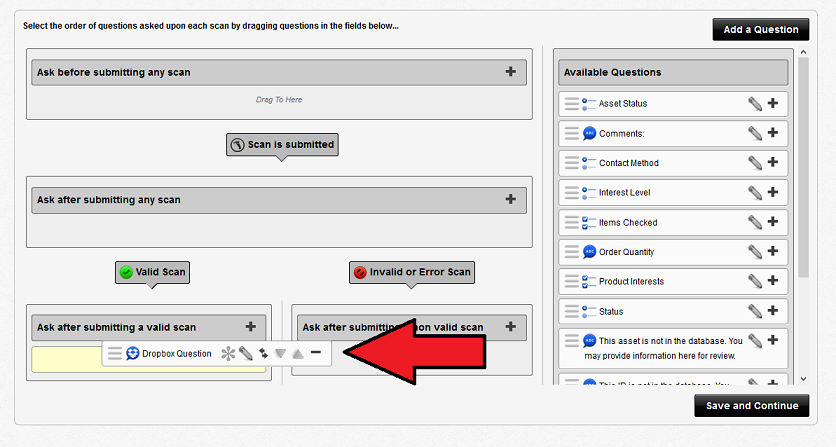Select the 'Product Interests' question text
This screenshot has height=447, width=836.
coord(631,282)
